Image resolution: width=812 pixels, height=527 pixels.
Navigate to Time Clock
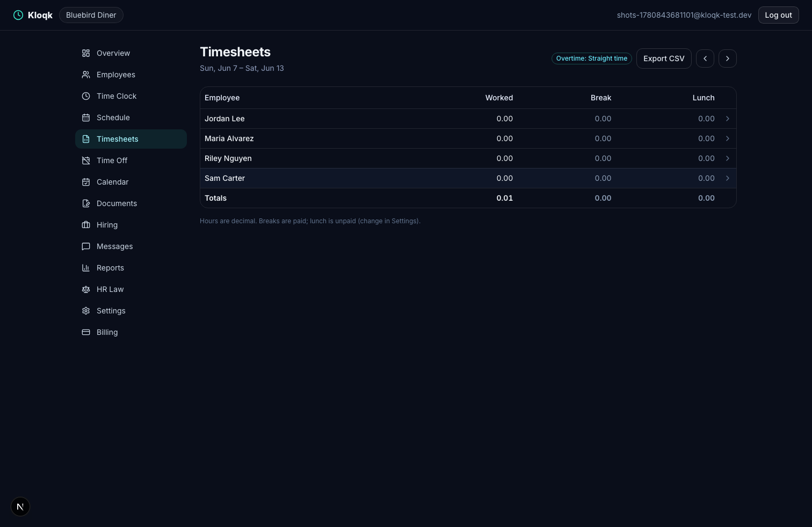[131, 96]
